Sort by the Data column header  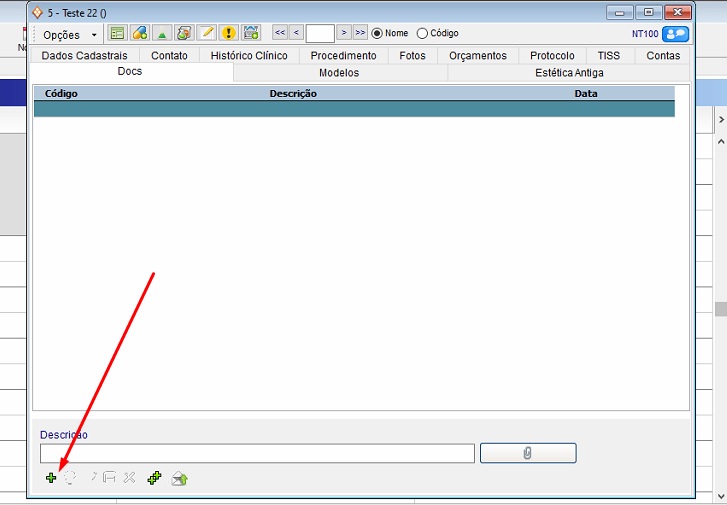point(586,93)
